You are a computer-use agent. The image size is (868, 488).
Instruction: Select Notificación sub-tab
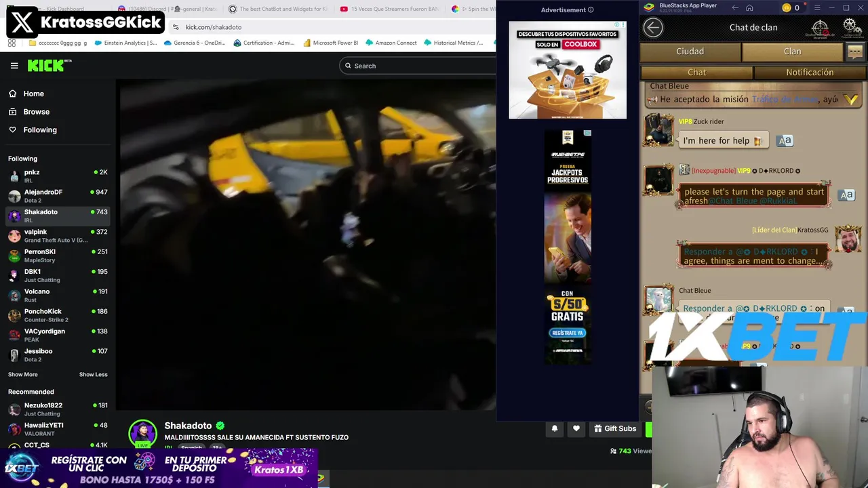(810, 73)
